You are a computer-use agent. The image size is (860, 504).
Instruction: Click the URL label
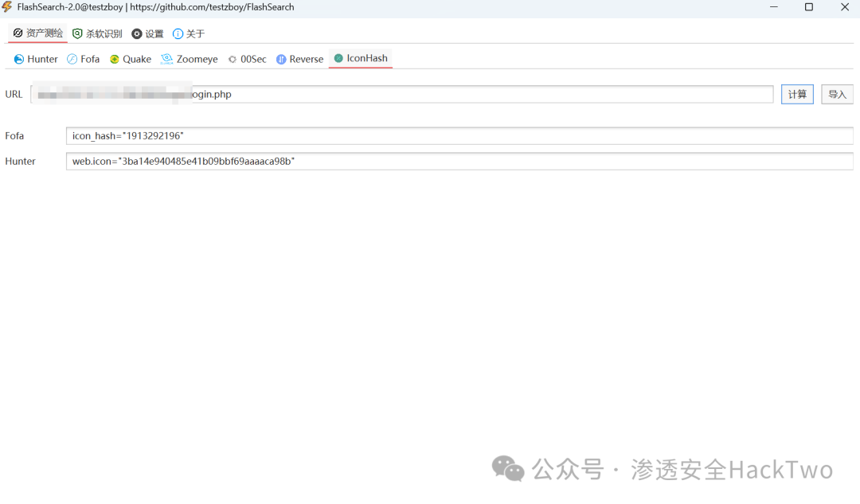pos(14,94)
